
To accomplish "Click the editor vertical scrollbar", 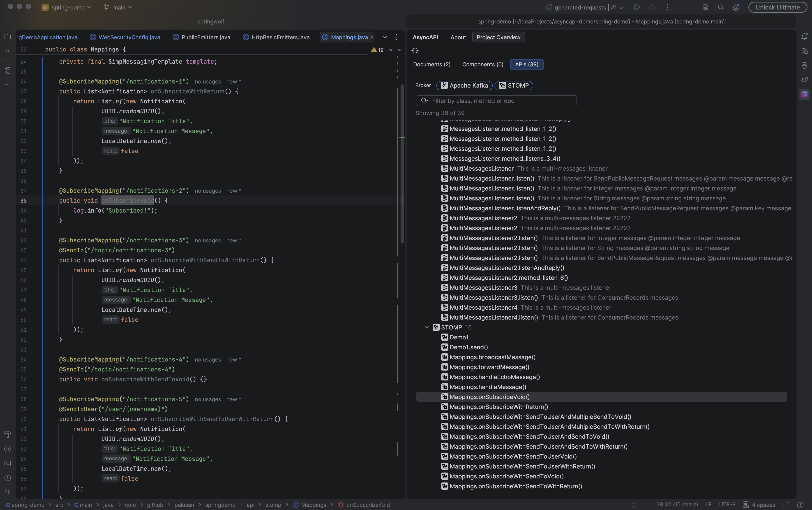I will coord(402,164).
